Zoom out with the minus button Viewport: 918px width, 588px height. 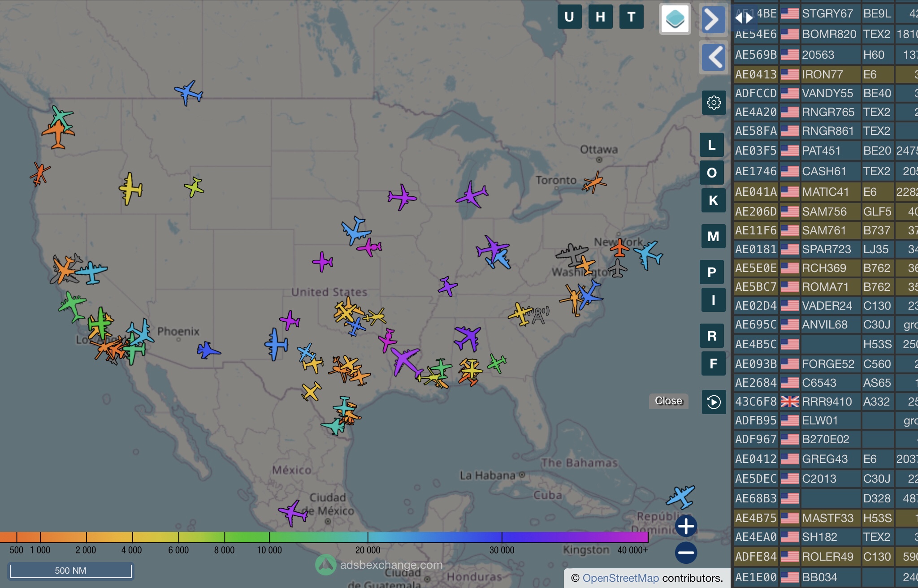tap(686, 553)
